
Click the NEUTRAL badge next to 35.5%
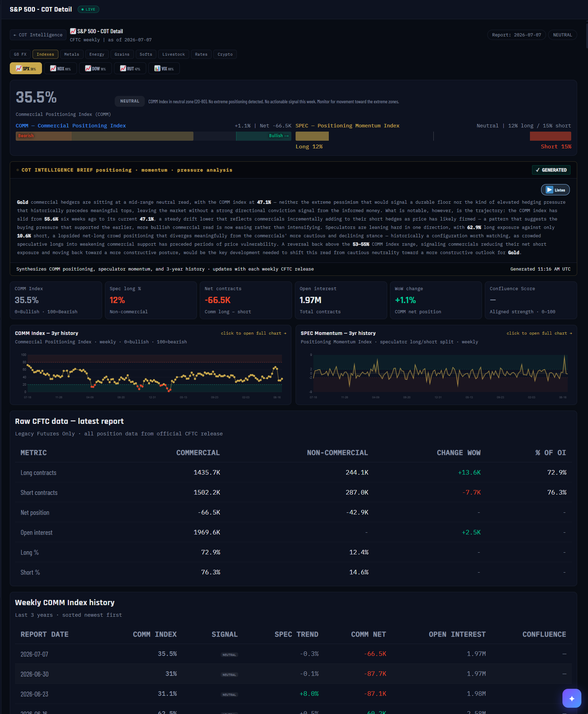click(130, 101)
